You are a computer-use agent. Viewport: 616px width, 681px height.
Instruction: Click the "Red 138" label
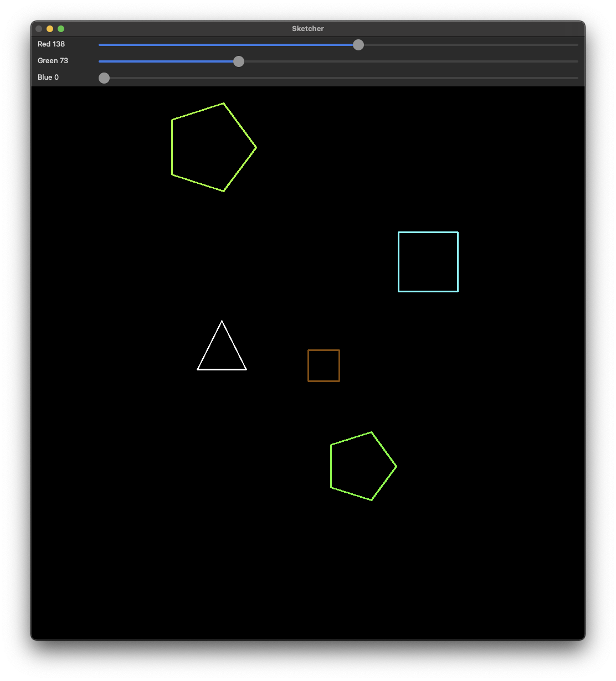click(x=51, y=44)
